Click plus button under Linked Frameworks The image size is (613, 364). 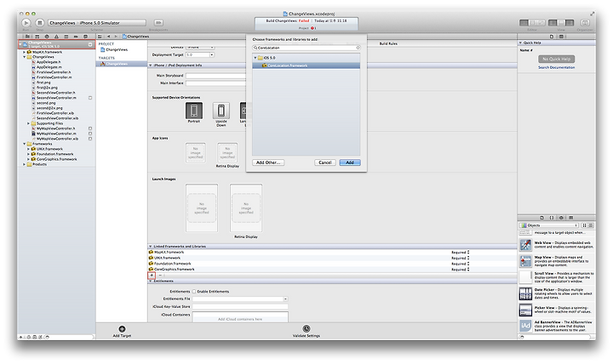(152, 276)
